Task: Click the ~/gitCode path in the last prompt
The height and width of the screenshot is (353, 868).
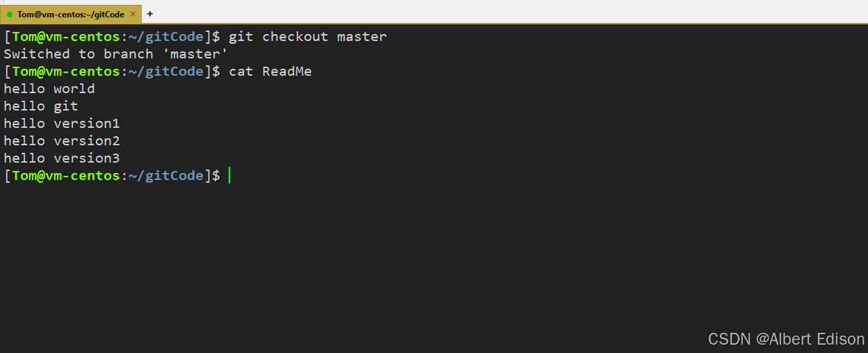Action: tap(166, 176)
